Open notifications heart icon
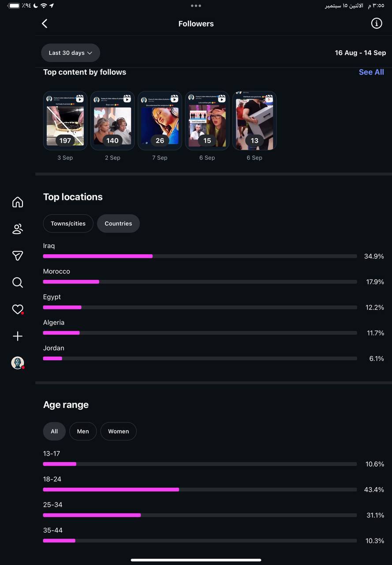Viewport: 392px width, 565px height. click(x=18, y=309)
